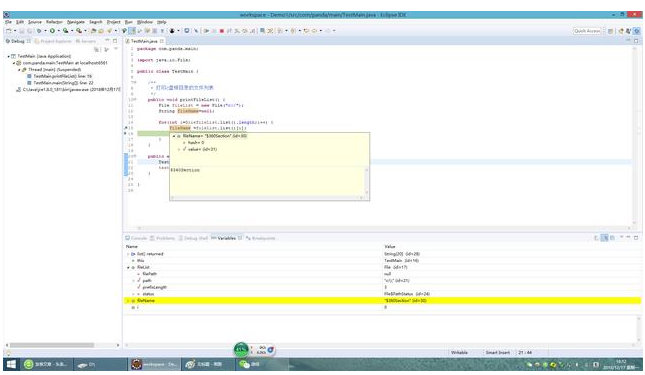Collapse the com.panda.main.TestMain at localhost node

14,63
